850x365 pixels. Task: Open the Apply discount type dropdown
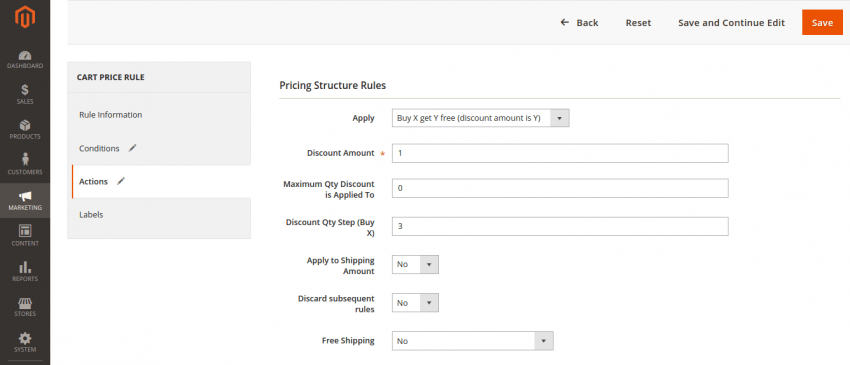pos(480,118)
